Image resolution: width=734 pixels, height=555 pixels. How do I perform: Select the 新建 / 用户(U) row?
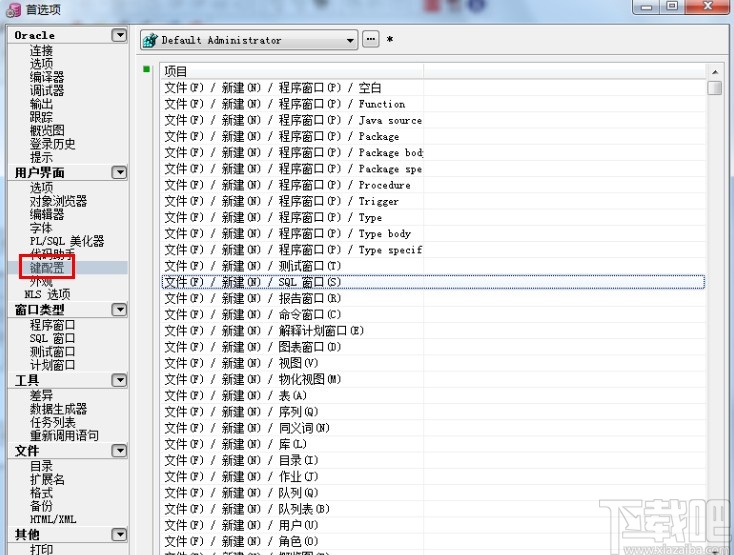433,525
